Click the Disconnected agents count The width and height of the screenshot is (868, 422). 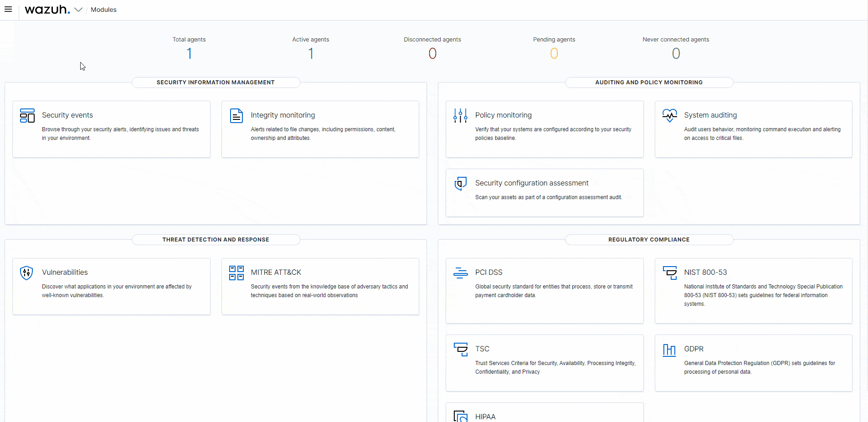[432, 54]
